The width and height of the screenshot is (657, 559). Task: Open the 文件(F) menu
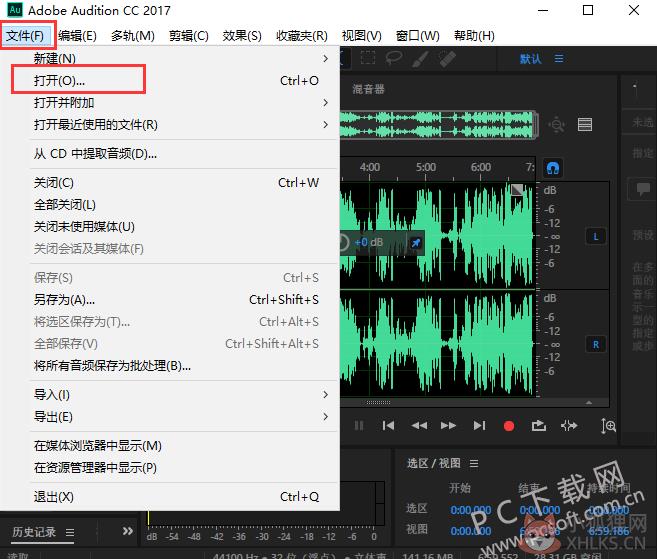[25, 36]
